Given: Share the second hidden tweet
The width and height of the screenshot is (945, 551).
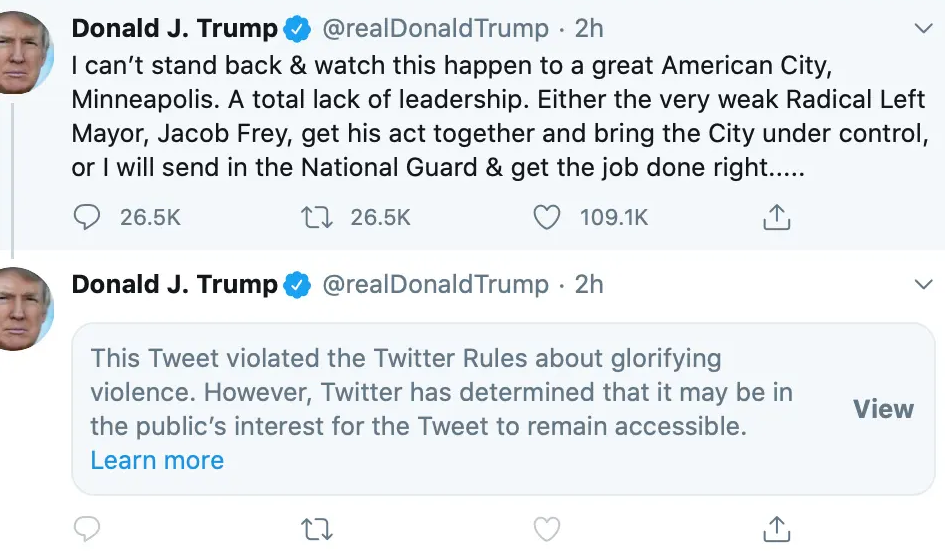Looking at the screenshot, I should [777, 528].
